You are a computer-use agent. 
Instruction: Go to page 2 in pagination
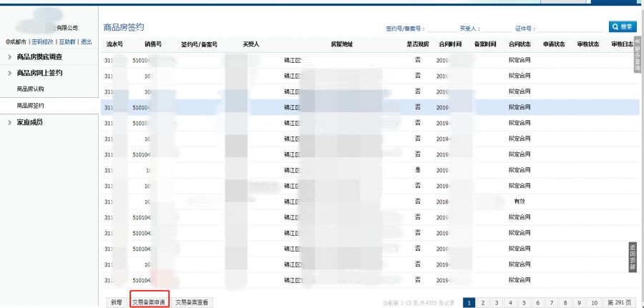point(483,303)
